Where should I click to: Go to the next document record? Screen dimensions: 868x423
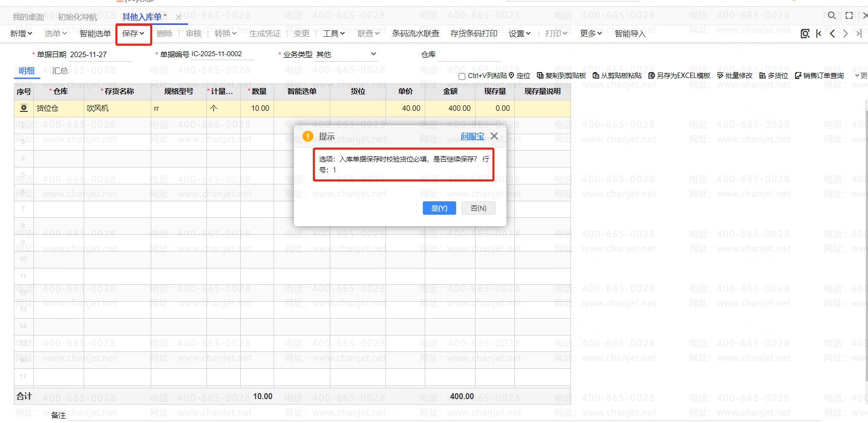click(x=845, y=33)
